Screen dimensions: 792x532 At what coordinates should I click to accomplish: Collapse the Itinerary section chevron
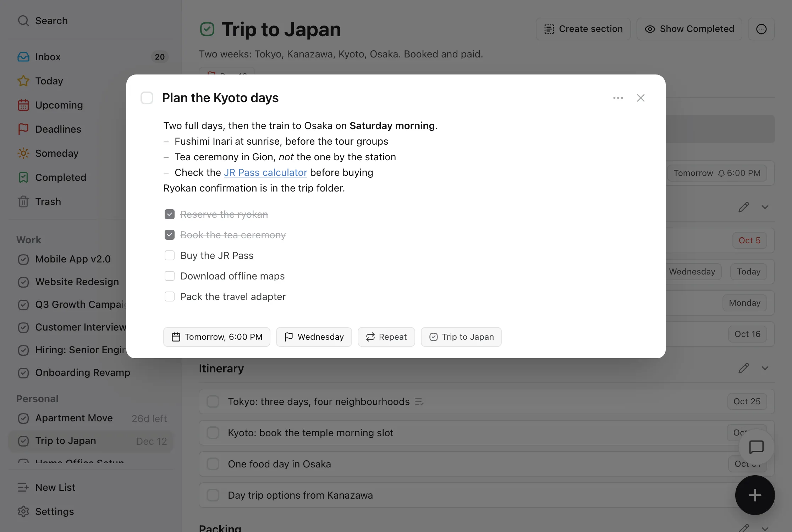pos(765,368)
